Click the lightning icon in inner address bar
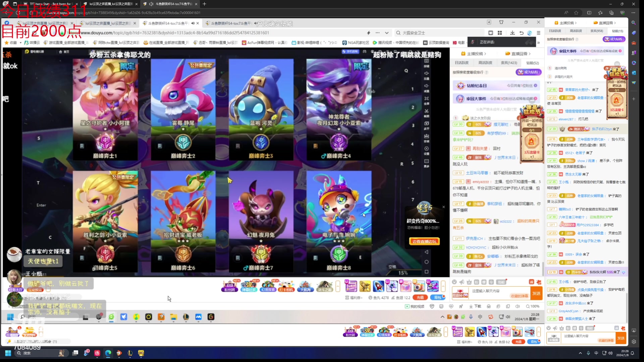644x362 pixels. 369,33
